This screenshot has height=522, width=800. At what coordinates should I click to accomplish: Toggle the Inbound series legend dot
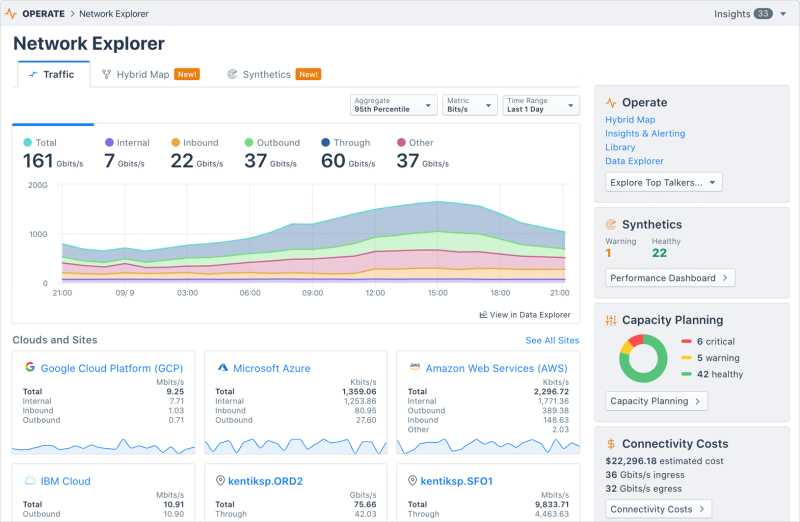(176, 142)
